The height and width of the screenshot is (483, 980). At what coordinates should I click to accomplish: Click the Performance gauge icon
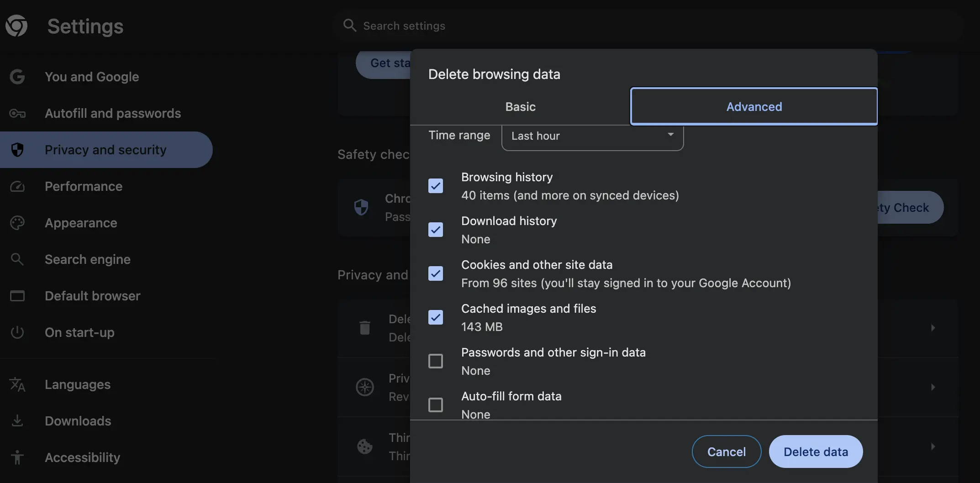click(17, 186)
